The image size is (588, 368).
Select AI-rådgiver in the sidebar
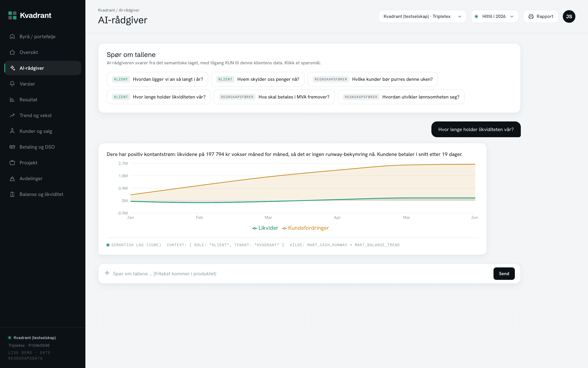coord(43,68)
